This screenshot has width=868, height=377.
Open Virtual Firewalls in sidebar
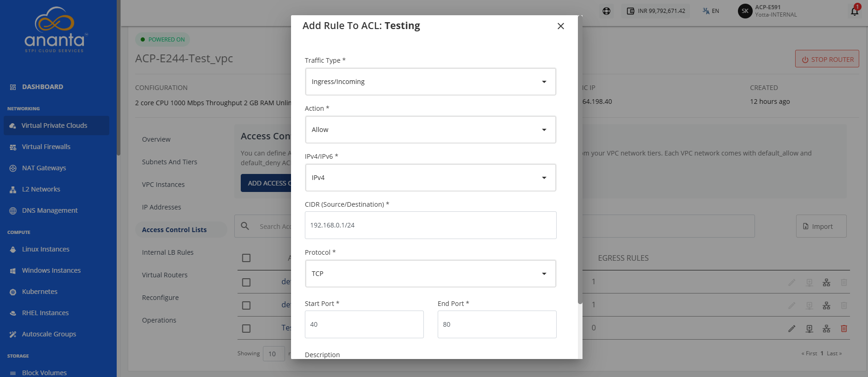pyautogui.click(x=46, y=147)
